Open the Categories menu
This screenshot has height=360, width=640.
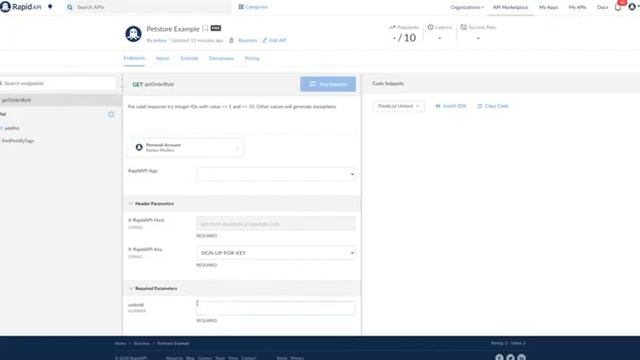coord(253,7)
